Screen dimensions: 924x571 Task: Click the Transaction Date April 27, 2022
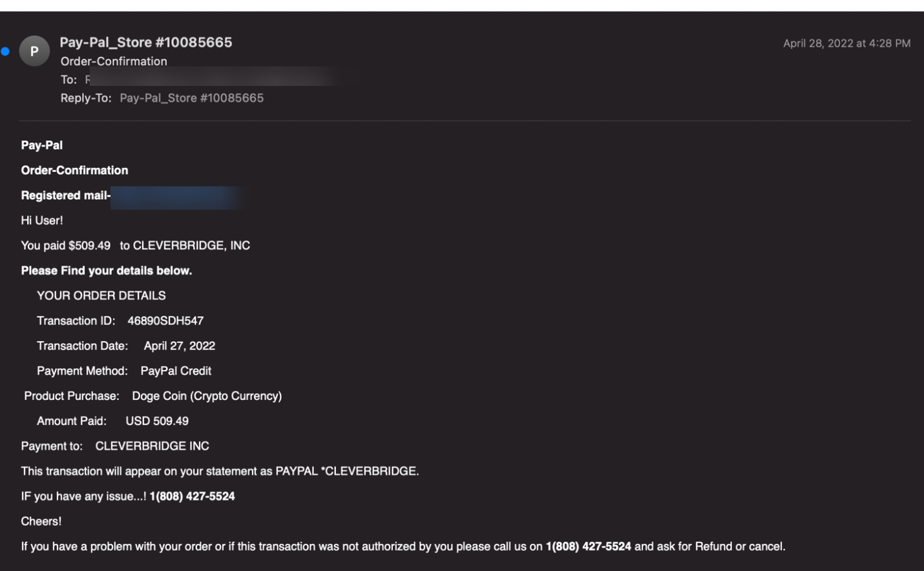click(180, 346)
